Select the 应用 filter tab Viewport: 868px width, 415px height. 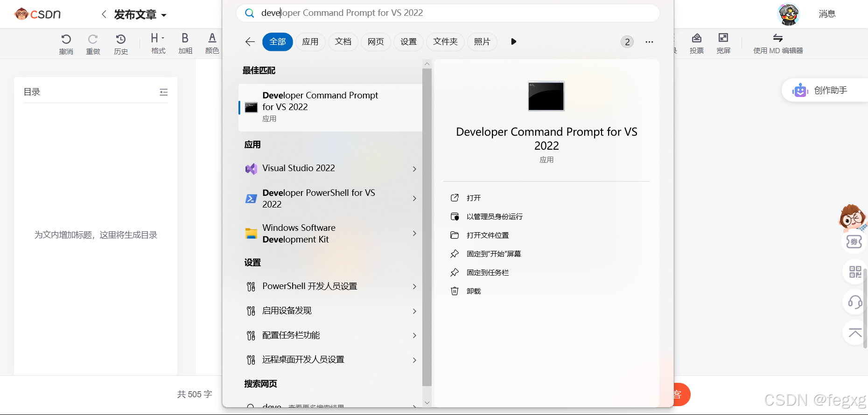(x=310, y=41)
